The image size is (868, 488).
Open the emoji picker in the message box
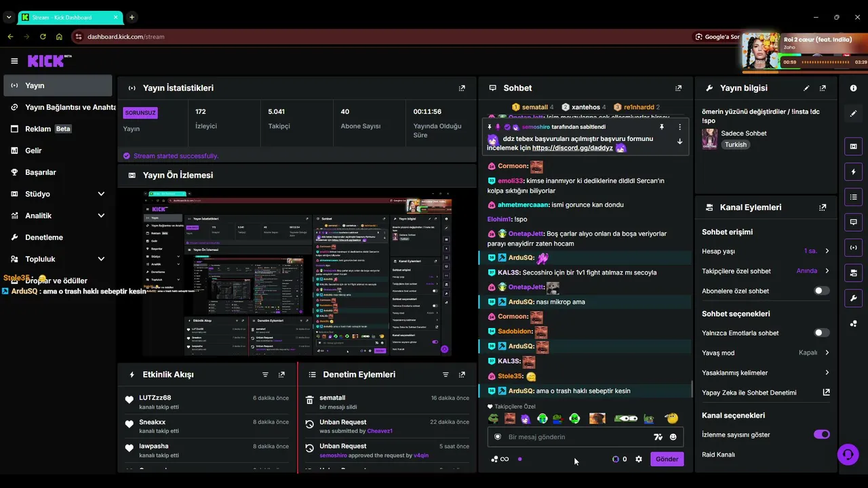673,437
